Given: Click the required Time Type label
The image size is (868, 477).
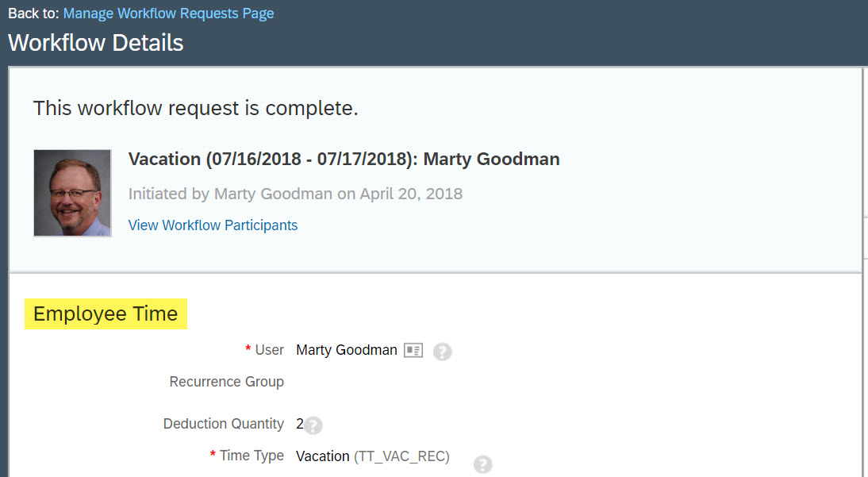Looking at the screenshot, I should [x=251, y=456].
